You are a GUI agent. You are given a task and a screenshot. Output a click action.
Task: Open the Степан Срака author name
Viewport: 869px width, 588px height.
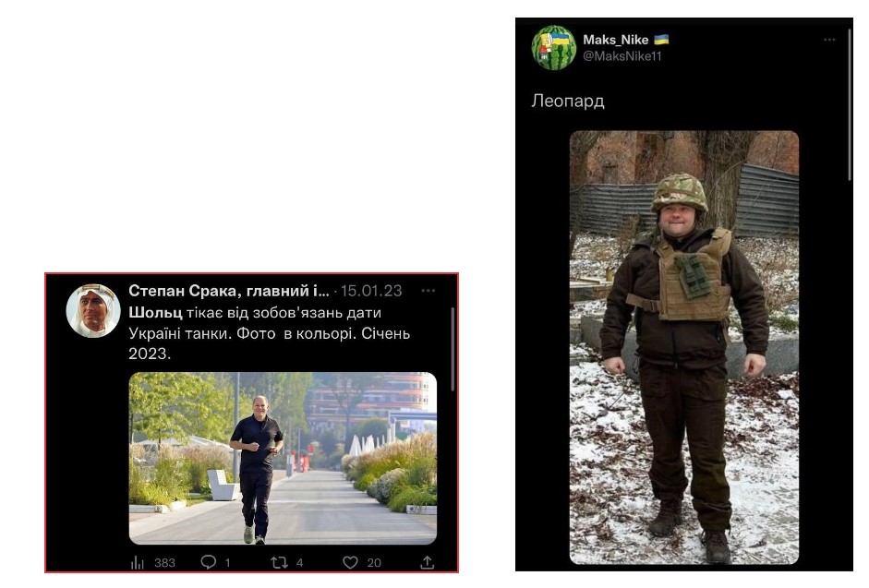[229, 291]
